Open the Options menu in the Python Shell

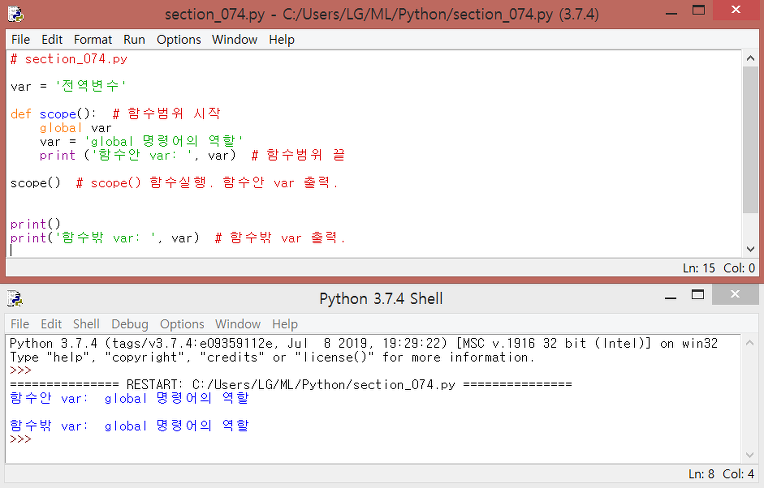182,324
